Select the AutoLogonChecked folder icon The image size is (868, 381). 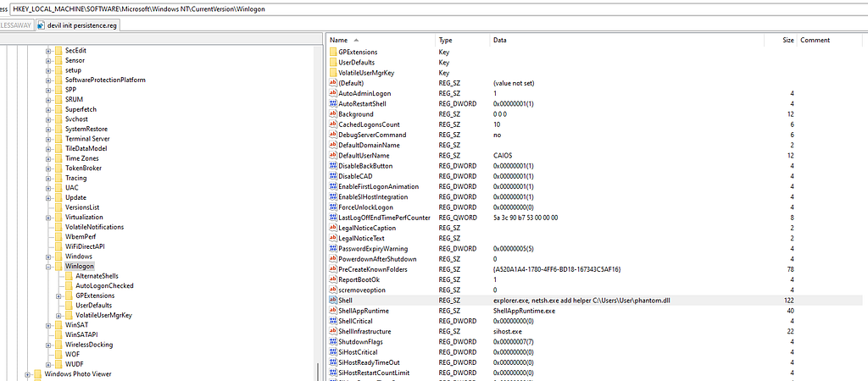point(70,286)
